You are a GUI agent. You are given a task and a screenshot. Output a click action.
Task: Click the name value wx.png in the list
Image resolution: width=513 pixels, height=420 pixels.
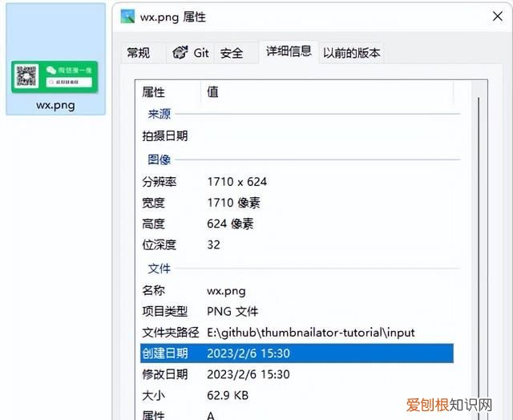226,291
